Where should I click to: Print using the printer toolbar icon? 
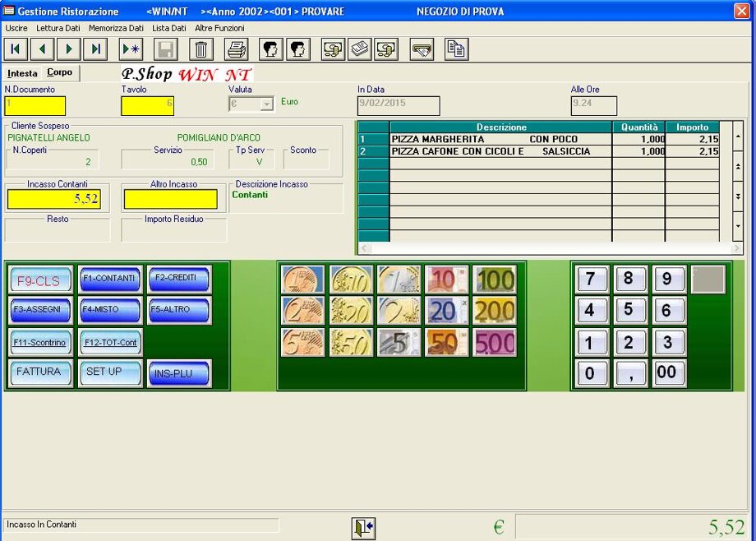[237, 49]
